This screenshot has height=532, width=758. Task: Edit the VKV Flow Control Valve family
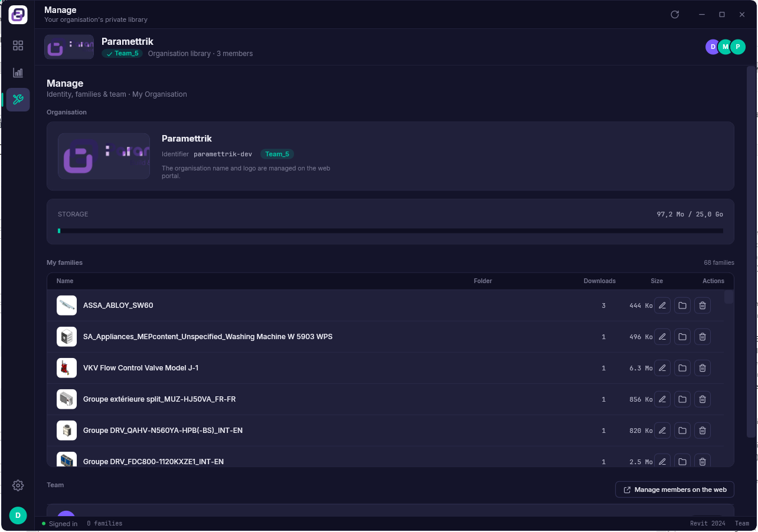coord(662,368)
